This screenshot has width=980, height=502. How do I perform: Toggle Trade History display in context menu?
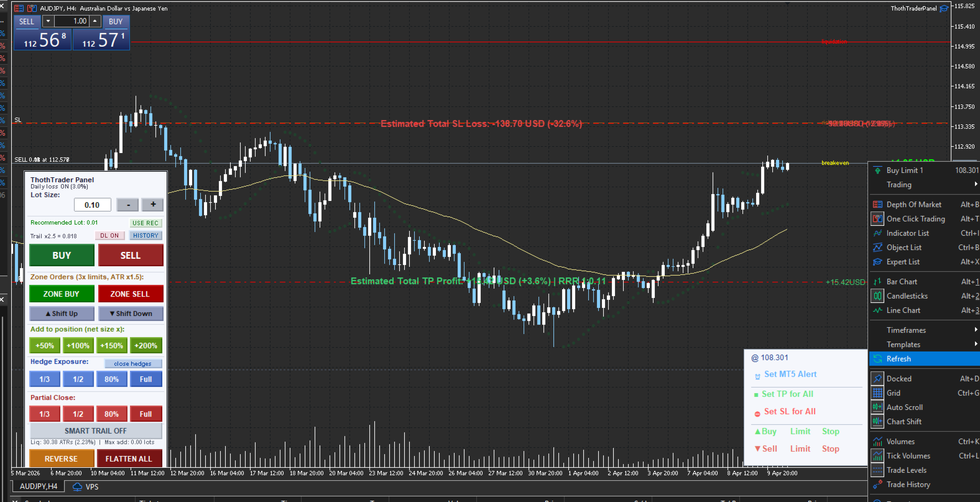pyautogui.click(x=925, y=485)
